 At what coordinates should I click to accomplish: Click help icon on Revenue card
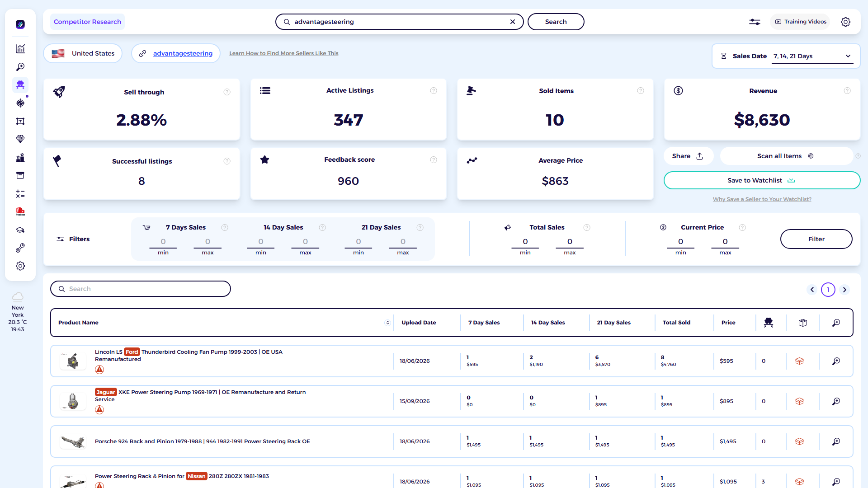tap(847, 91)
